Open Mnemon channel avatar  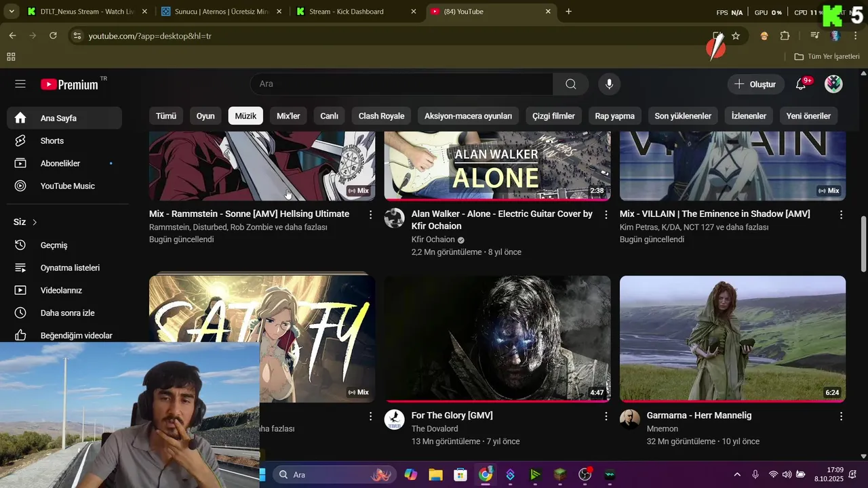tap(630, 420)
